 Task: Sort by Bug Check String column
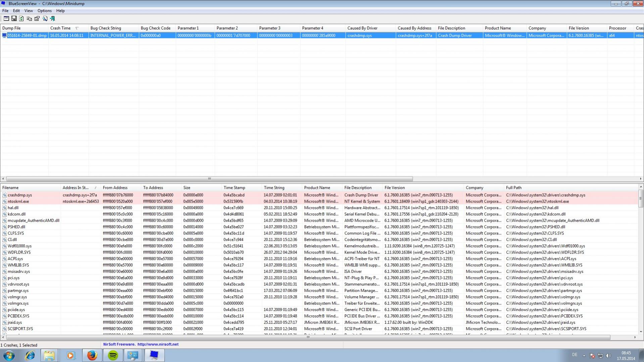(114, 28)
